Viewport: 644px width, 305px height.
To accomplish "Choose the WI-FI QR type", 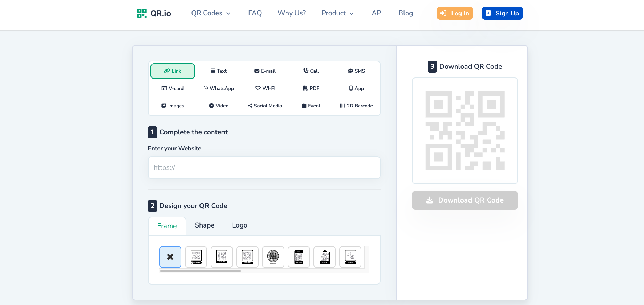I will (x=265, y=88).
